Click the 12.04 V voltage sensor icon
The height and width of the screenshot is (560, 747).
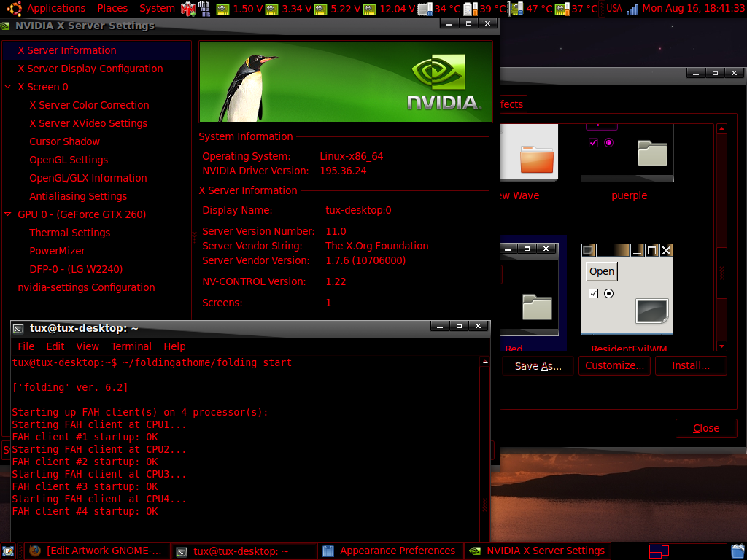point(369,9)
